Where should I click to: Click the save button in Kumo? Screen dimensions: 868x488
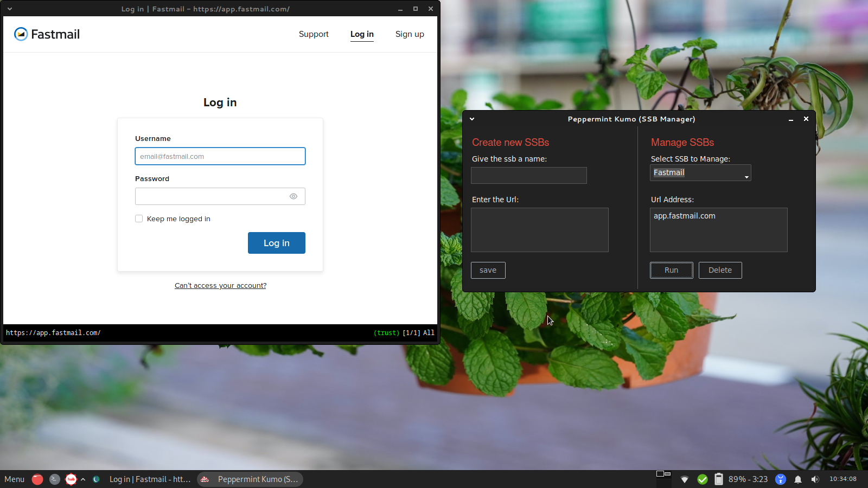(x=488, y=270)
